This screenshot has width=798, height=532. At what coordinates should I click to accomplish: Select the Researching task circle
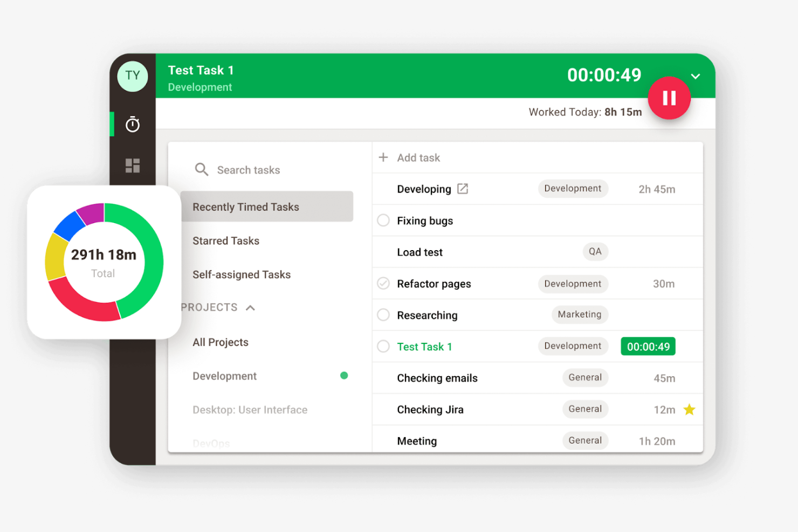[383, 315]
